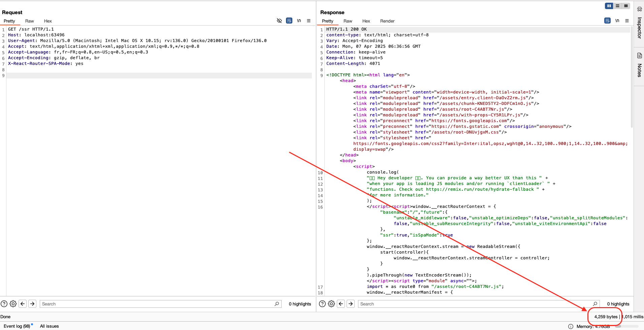The width and height of the screenshot is (644, 330).
Task: Click "ssr":true,"isSpaMode":true line in response
Action: (416, 235)
